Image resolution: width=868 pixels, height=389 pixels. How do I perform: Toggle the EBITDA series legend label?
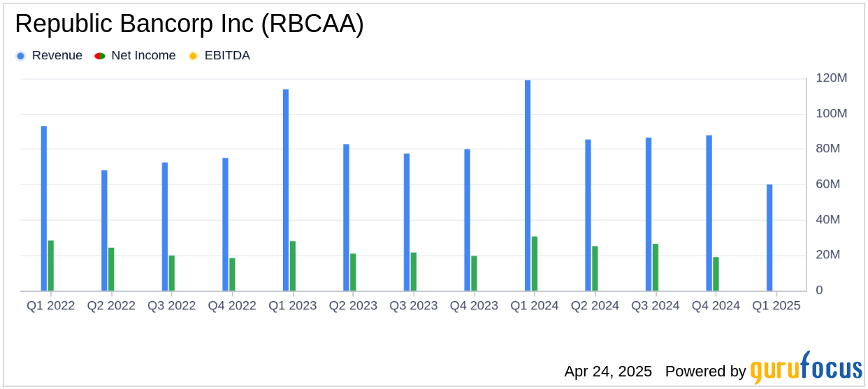pos(227,56)
